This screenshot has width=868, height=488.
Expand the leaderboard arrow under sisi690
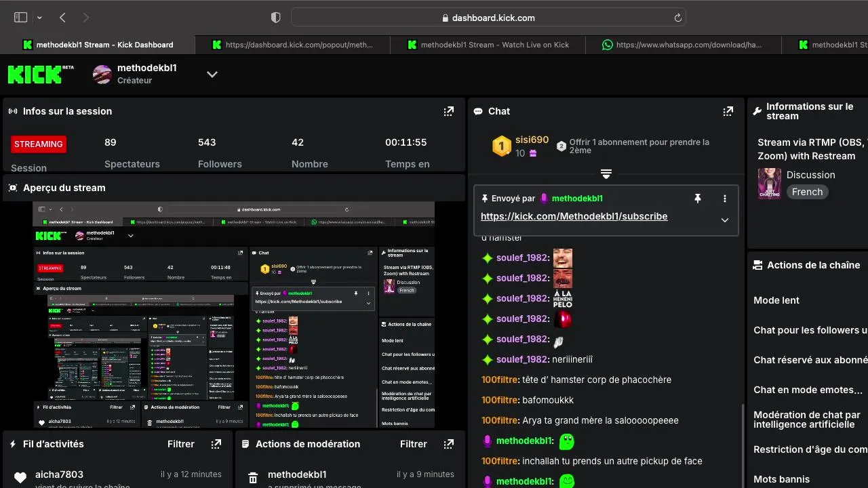[x=606, y=174]
